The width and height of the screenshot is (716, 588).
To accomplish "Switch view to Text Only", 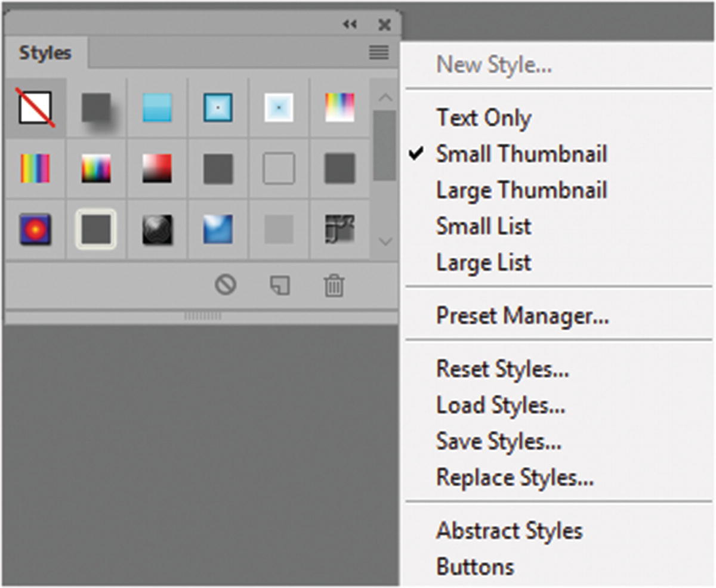I will click(x=483, y=117).
